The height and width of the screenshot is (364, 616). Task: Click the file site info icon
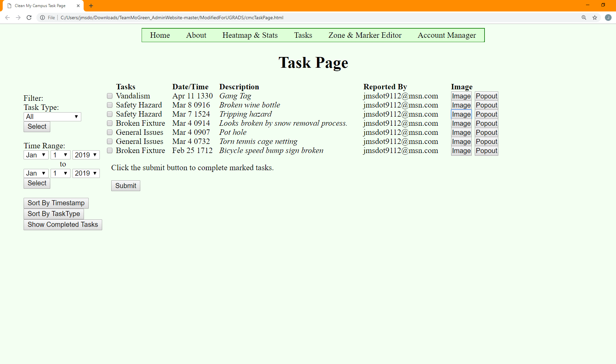pyautogui.click(x=42, y=18)
